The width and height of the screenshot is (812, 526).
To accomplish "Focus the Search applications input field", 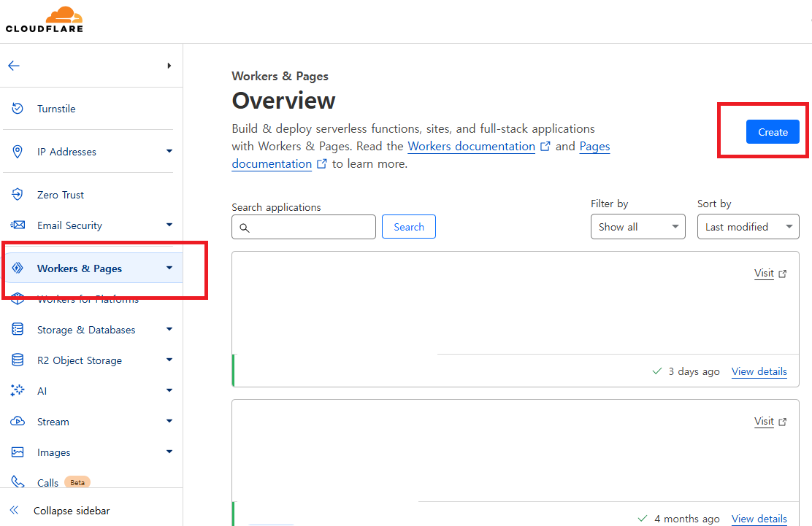I will click(x=304, y=227).
